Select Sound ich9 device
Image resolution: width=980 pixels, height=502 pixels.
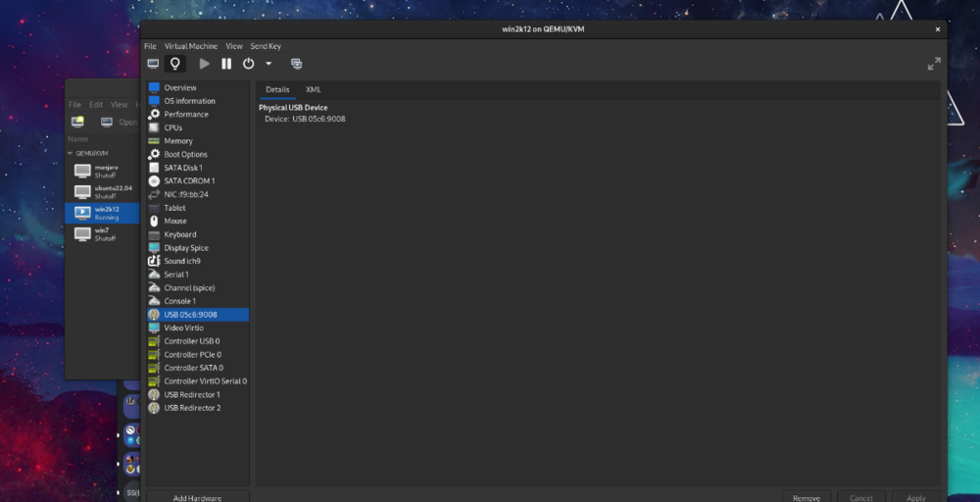tap(198, 261)
